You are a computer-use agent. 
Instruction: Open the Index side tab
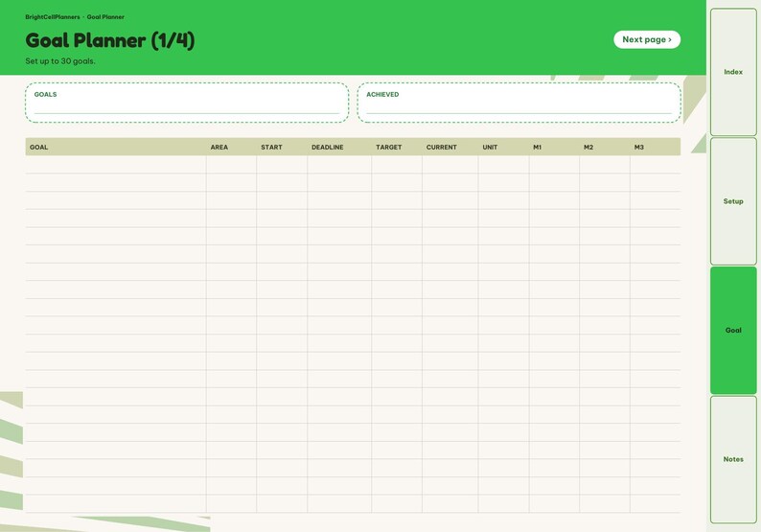coord(733,72)
